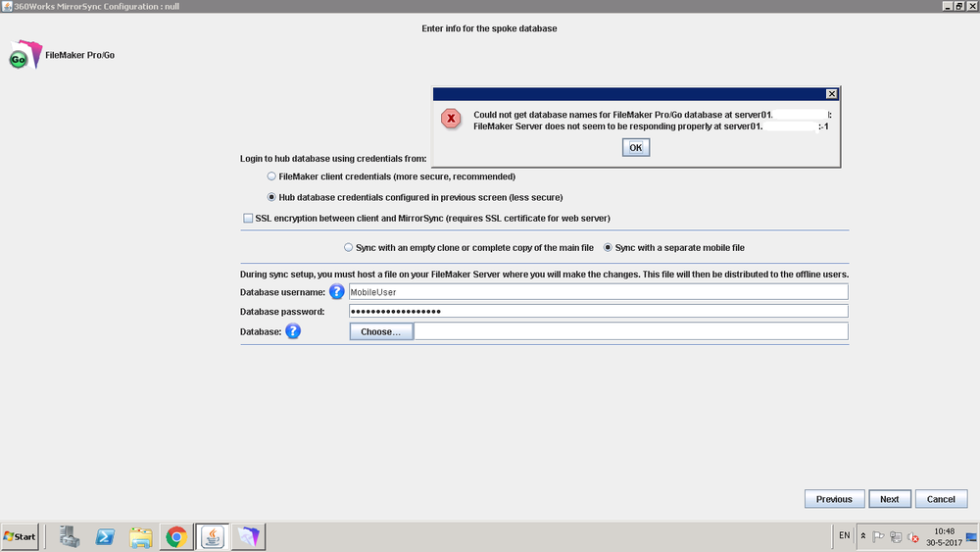This screenshot has height=552, width=980.
Task: Open the FileMaker app in the taskbar
Action: coord(248,536)
